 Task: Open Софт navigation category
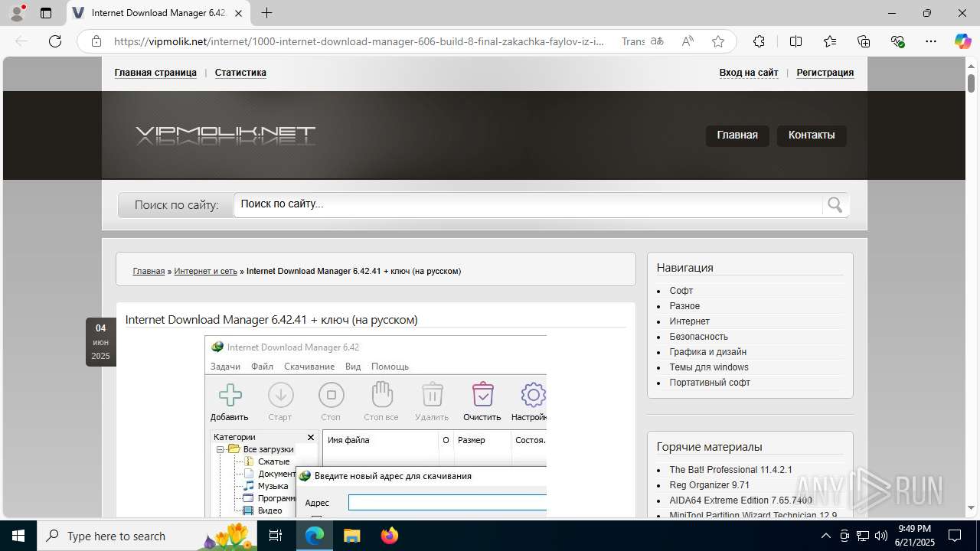tap(681, 291)
